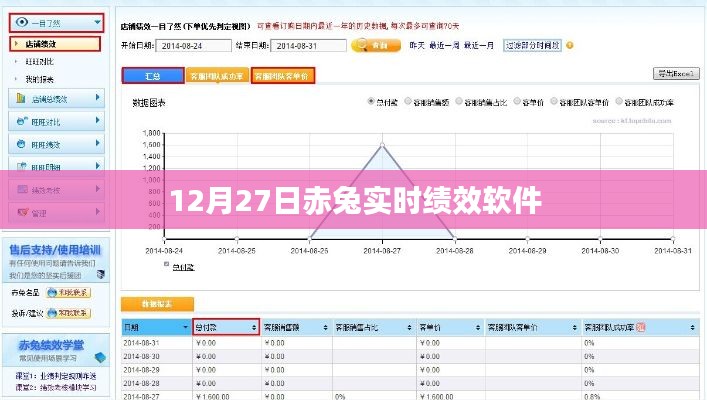Click the bar chart icon of 店铺总绩效

[21, 98]
